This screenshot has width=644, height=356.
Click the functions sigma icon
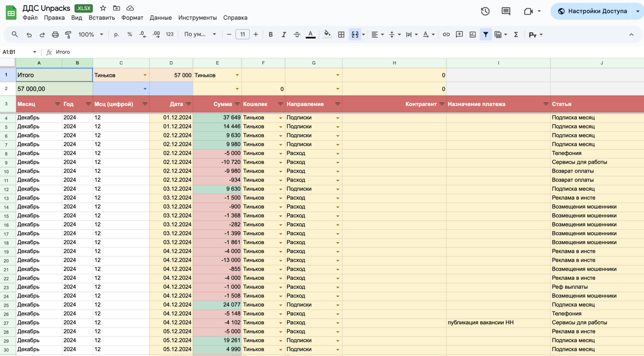tap(516, 34)
